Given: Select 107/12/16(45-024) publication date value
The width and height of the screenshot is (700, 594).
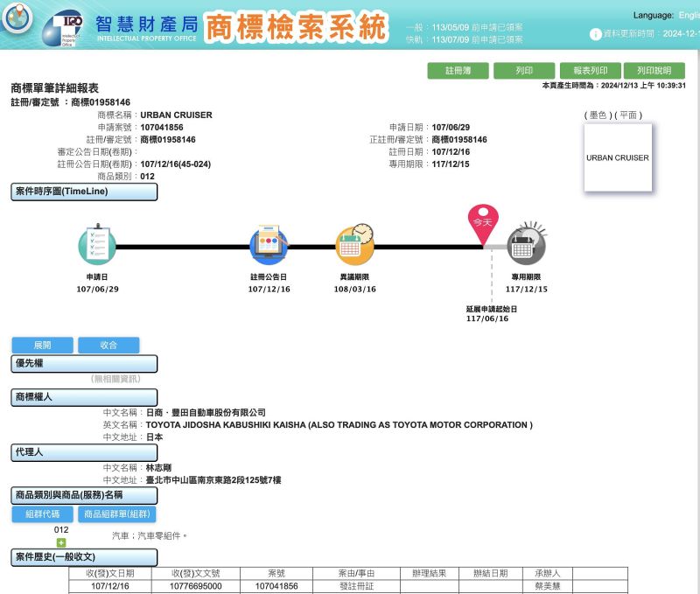Looking at the screenshot, I should tap(176, 164).
